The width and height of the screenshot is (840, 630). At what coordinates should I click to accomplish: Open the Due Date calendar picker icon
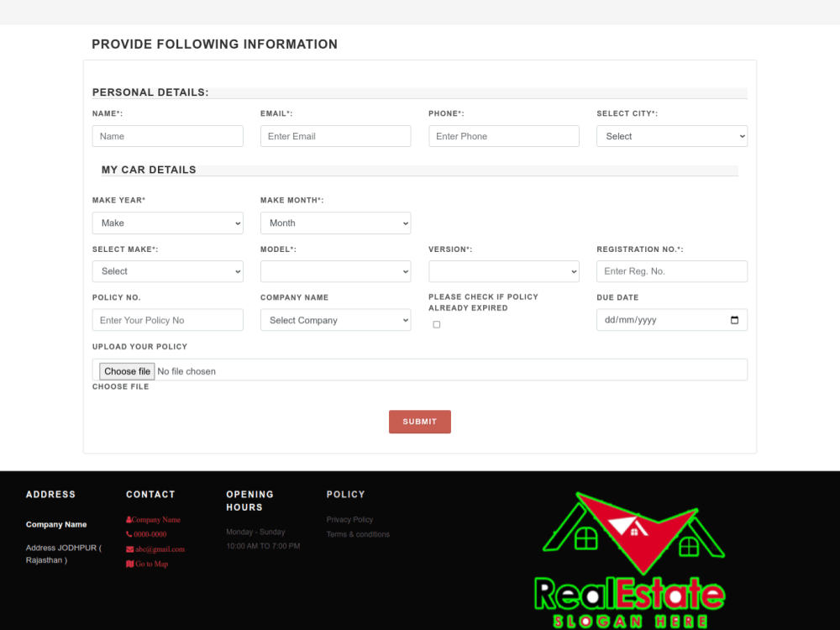(x=734, y=320)
